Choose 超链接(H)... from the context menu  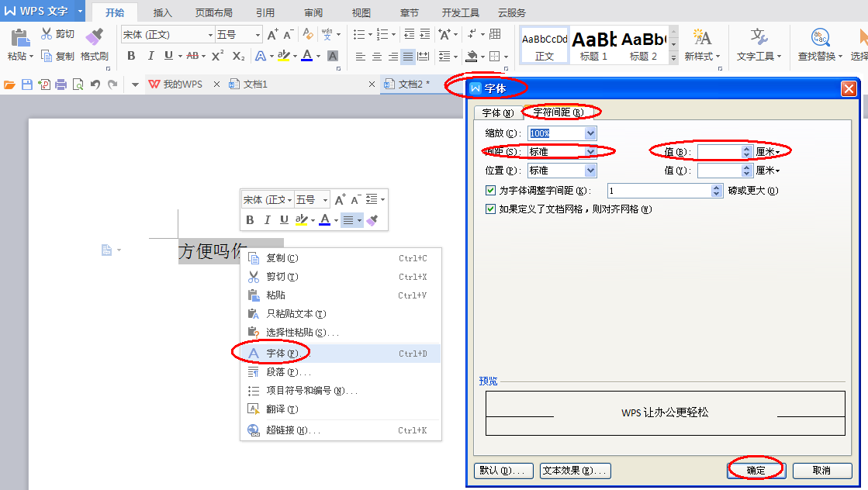click(341, 430)
